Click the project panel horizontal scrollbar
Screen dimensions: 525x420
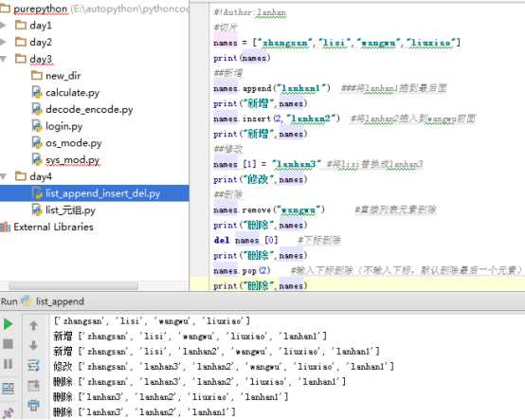74,286
